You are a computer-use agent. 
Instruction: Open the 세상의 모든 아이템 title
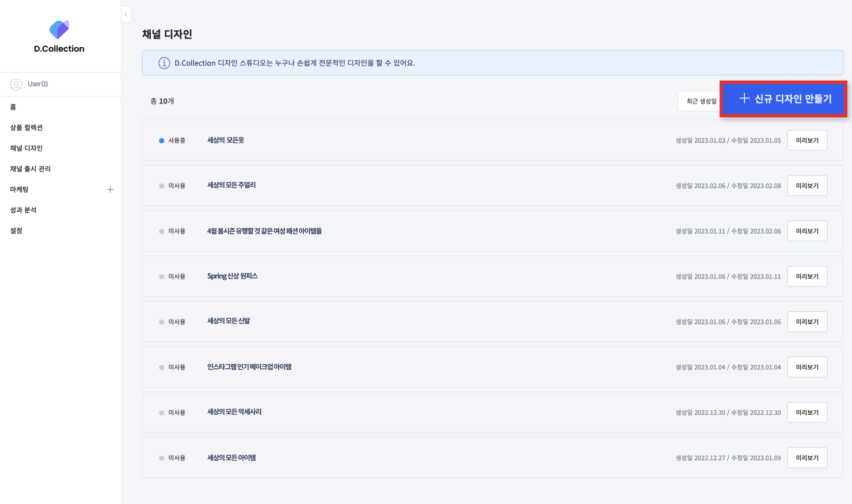coord(231,457)
